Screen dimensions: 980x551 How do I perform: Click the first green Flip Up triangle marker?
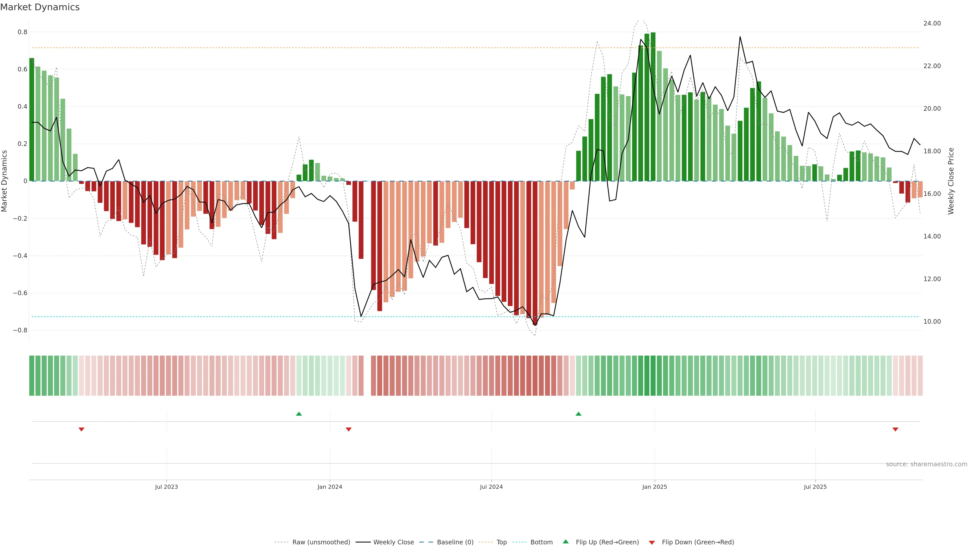299,414
